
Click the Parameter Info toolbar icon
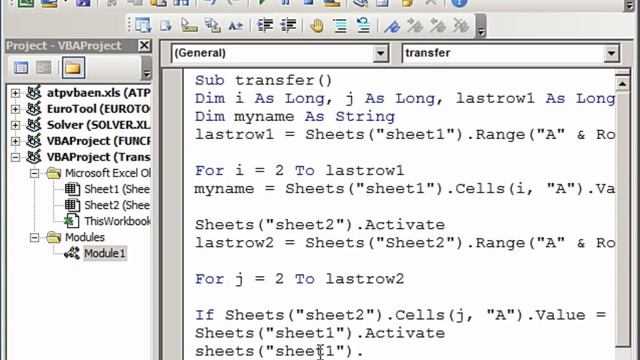click(x=212, y=26)
